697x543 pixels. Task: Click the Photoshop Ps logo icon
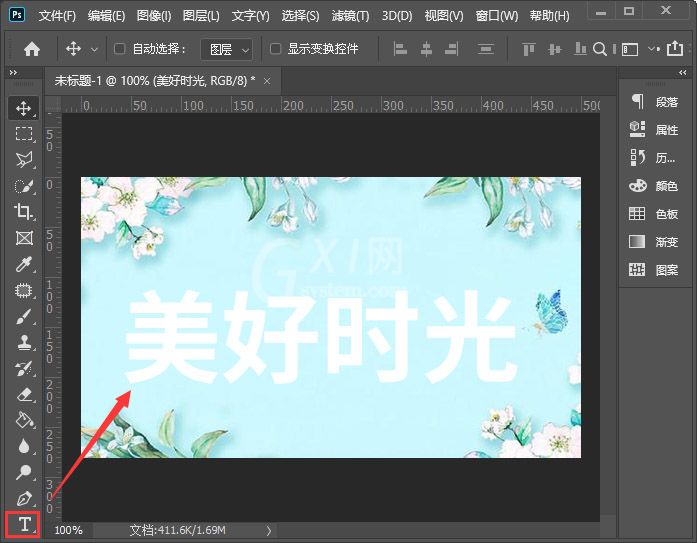pos(17,15)
